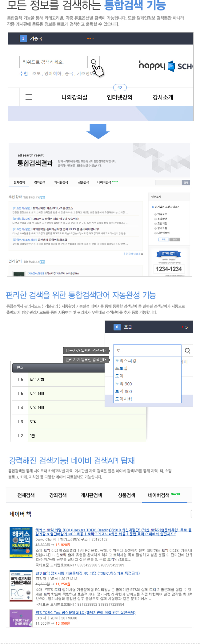Open 추천 강좌 더보기 link

pos(133,254)
